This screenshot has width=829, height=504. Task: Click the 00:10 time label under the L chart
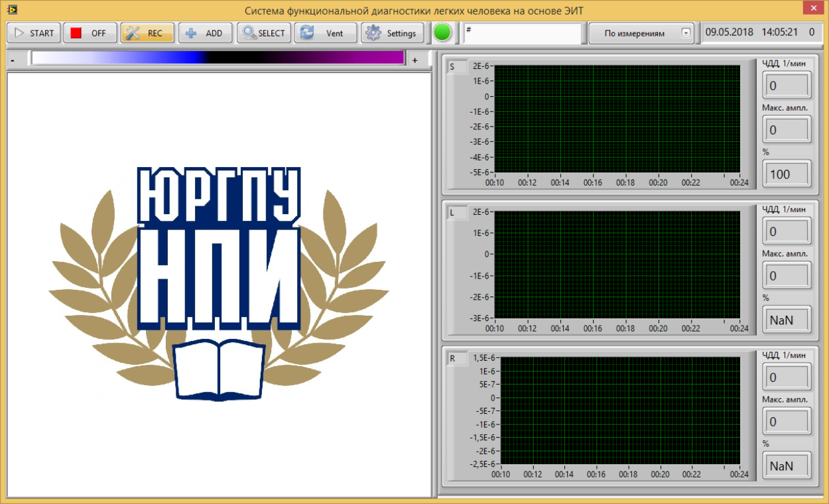point(495,328)
